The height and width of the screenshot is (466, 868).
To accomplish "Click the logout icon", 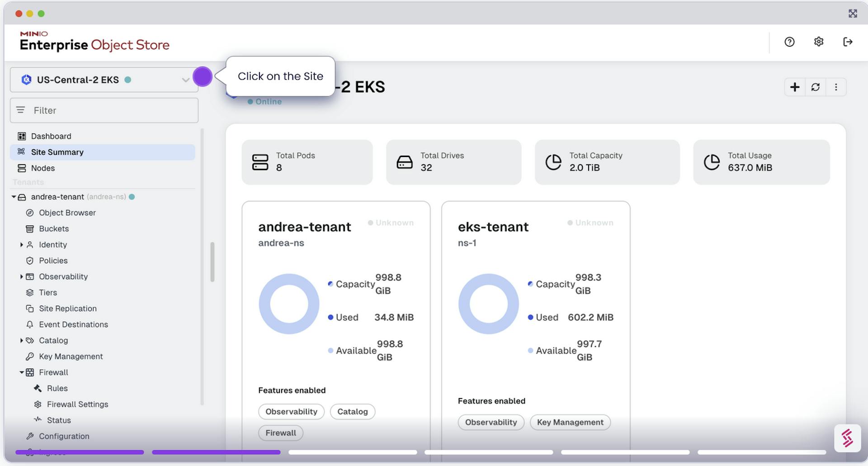I will pyautogui.click(x=848, y=42).
